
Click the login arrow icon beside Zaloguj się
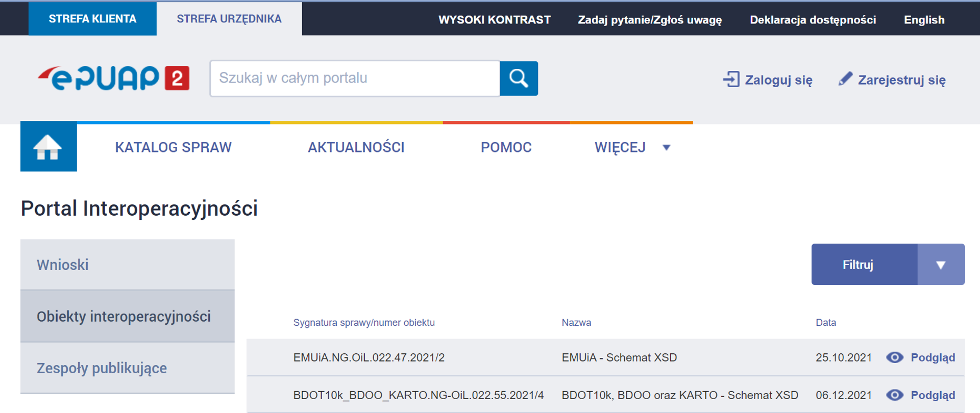point(731,80)
